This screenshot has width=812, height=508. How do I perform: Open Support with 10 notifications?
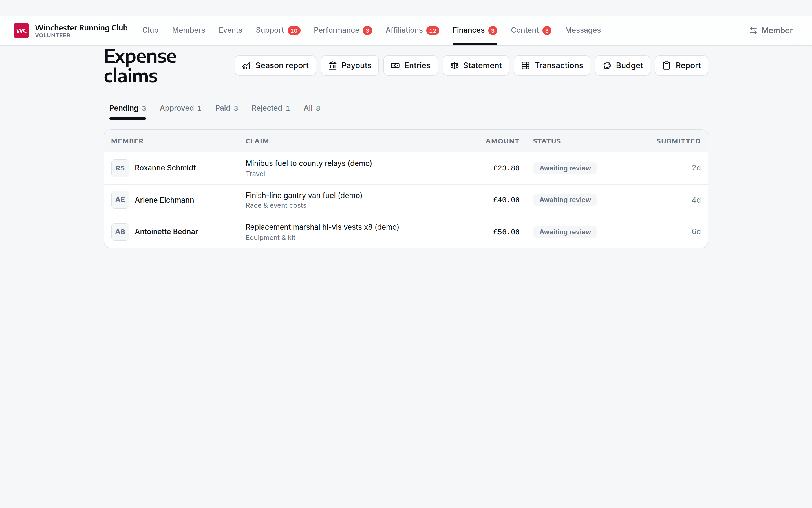(278, 30)
